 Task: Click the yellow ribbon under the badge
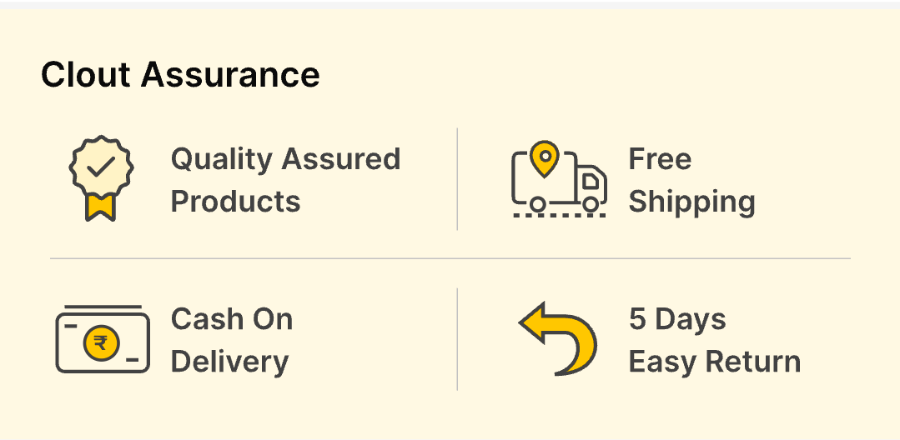click(x=100, y=207)
